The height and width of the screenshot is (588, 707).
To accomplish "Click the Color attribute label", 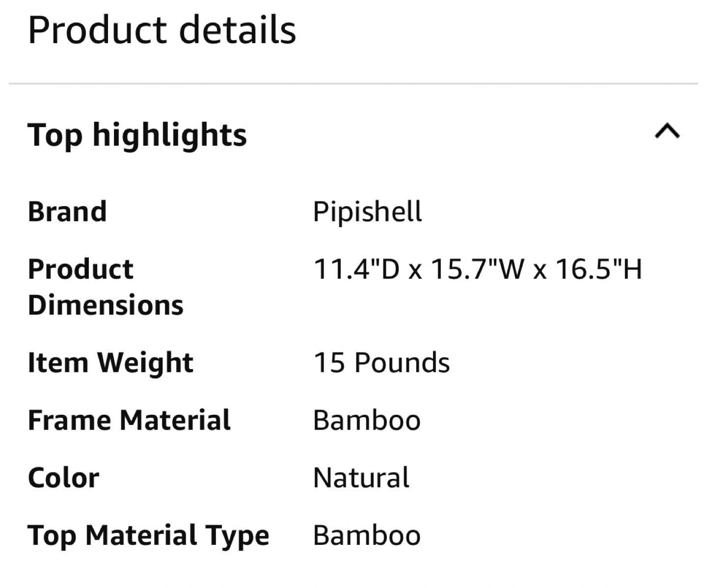I will coord(63,478).
